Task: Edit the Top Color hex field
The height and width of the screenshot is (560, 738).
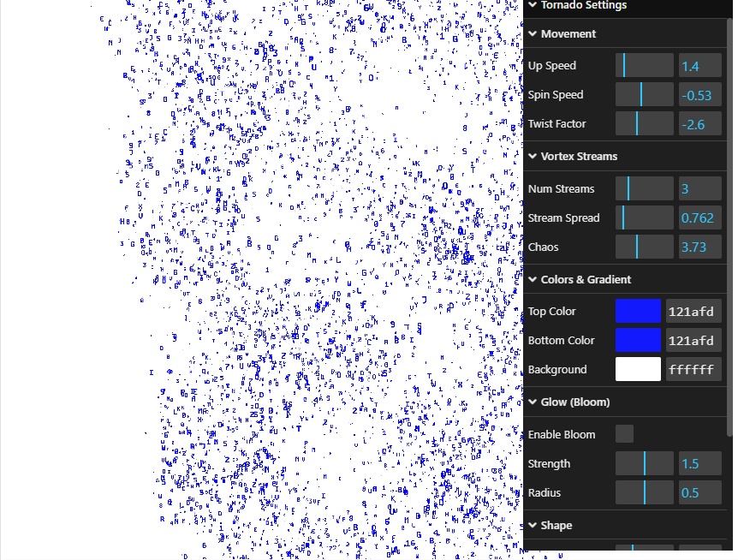Action: [x=694, y=311]
